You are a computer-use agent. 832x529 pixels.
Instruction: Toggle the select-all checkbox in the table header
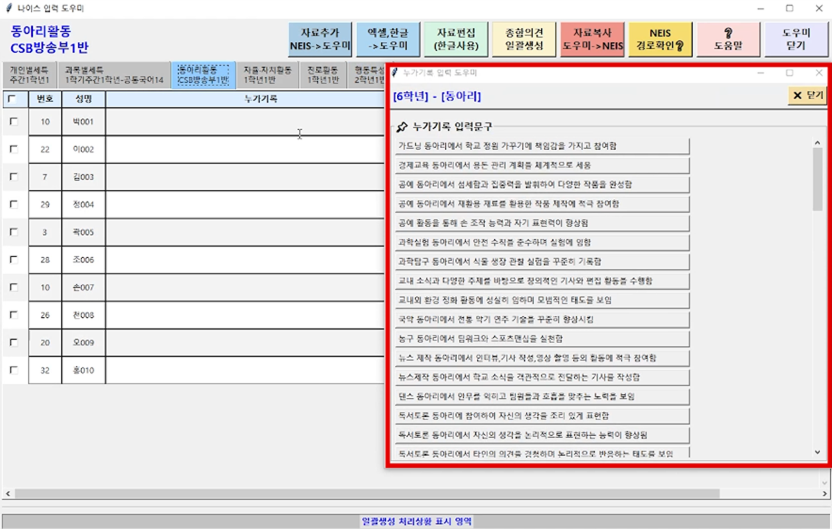[x=12, y=99]
